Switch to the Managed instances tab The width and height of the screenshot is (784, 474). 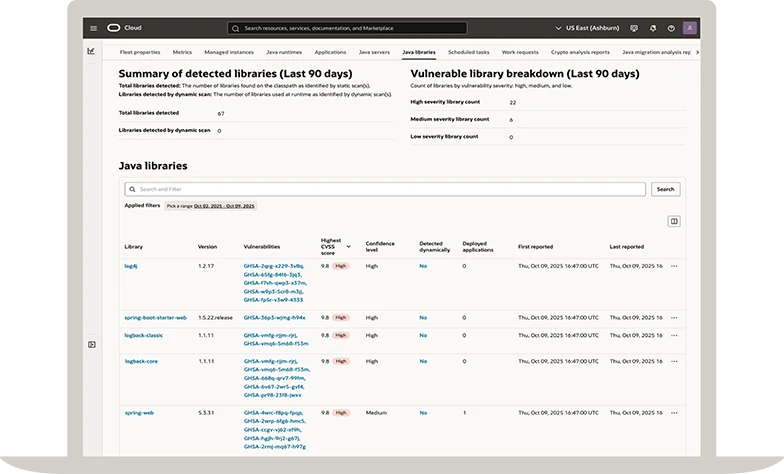(229, 51)
